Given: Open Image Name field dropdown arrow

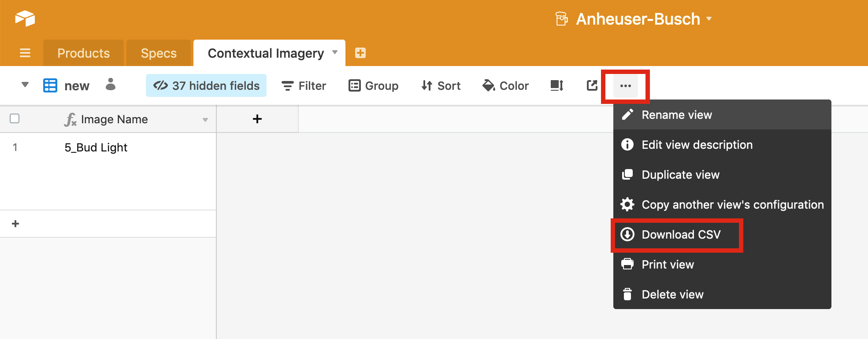Looking at the screenshot, I should pyautogui.click(x=205, y=120).
